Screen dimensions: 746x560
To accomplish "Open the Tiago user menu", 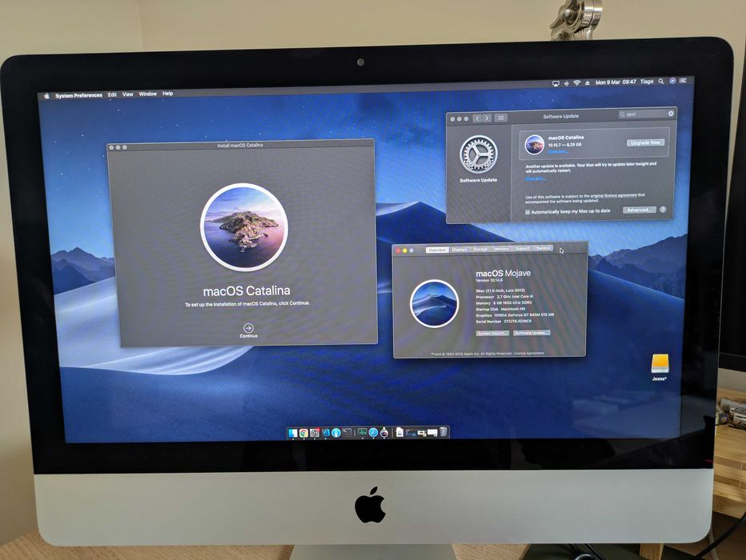I will pyautogui.click(x=647, y=82).
